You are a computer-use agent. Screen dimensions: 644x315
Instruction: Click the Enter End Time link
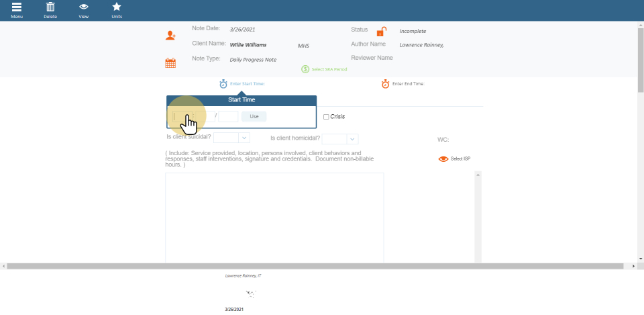[409, 84]
